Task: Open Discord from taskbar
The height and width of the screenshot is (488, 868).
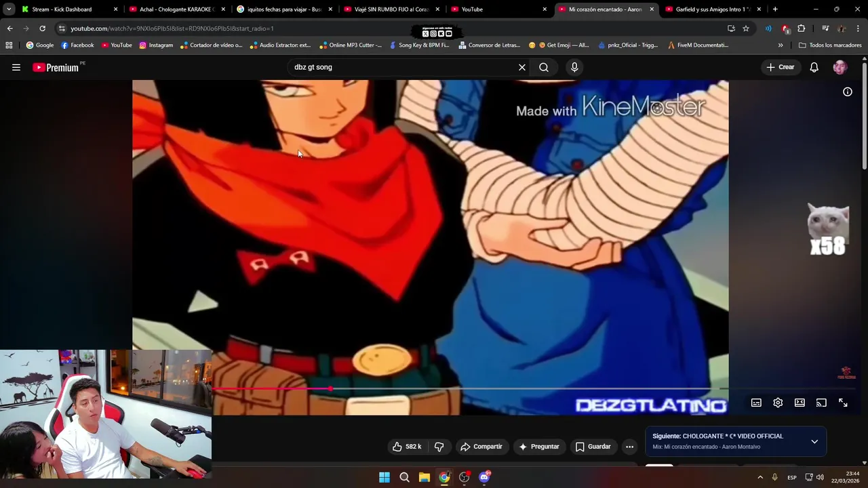Action: coord(484,477)
